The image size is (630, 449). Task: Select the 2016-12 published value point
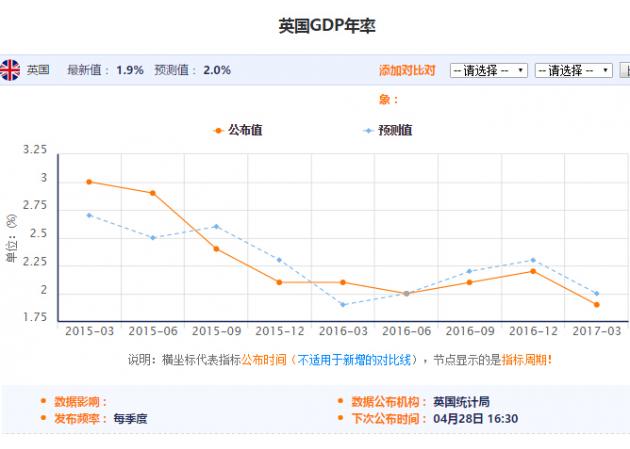click(x=533, y=271)
